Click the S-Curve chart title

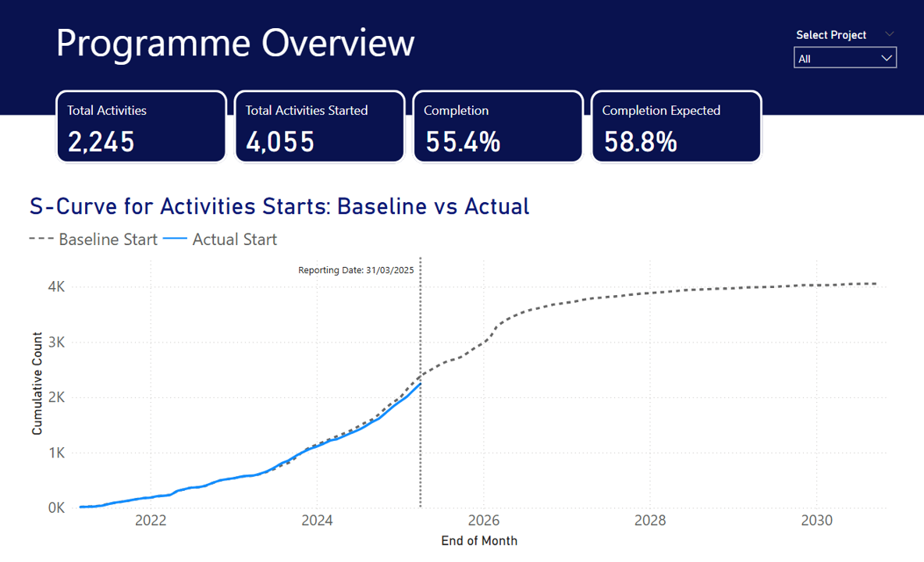279,206
